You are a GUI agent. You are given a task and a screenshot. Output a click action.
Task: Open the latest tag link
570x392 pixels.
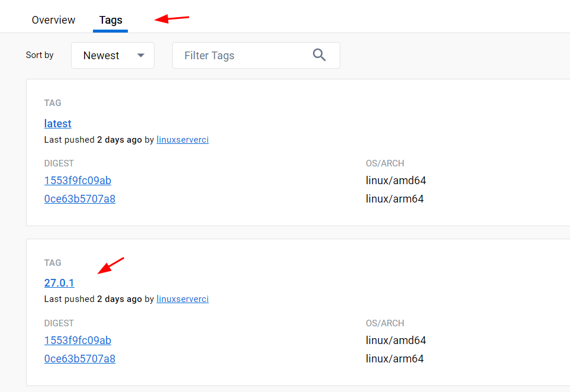(x=58, y=124)
